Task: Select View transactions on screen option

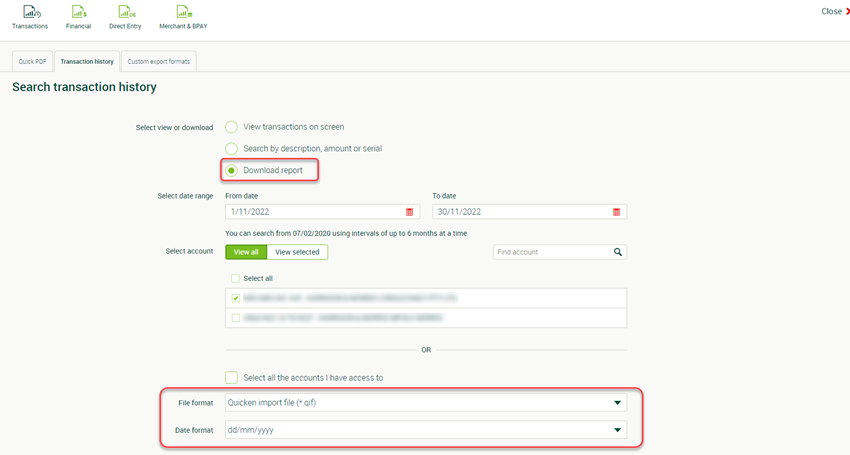Action: click(232, 127)
